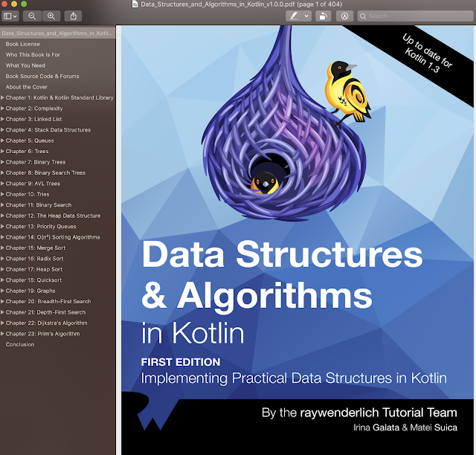Image resolution: width=476 pixels, height=455 pixels.
Task: Focus the Search input field
Action: click(x=416, y=16)
